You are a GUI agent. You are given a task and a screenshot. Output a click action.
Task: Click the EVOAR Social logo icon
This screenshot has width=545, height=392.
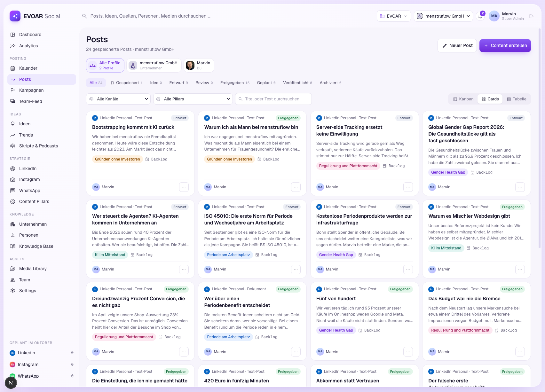tap(15, 16)
